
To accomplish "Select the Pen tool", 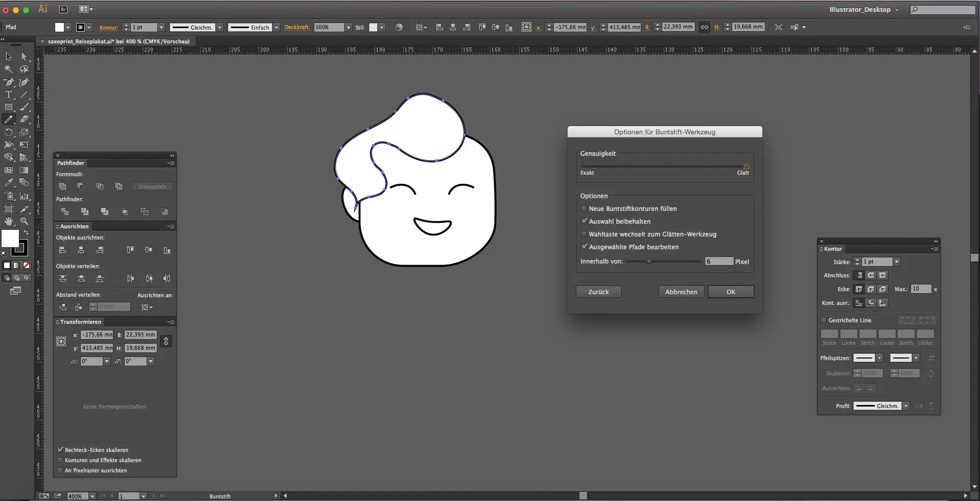I will [x=9, y=82].
